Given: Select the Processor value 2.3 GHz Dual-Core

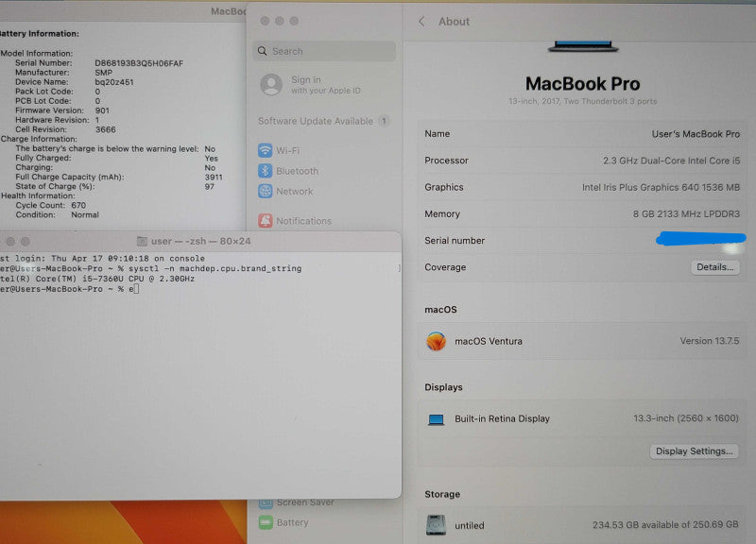Looking at the screenshot, I should (x=671, y=161).
